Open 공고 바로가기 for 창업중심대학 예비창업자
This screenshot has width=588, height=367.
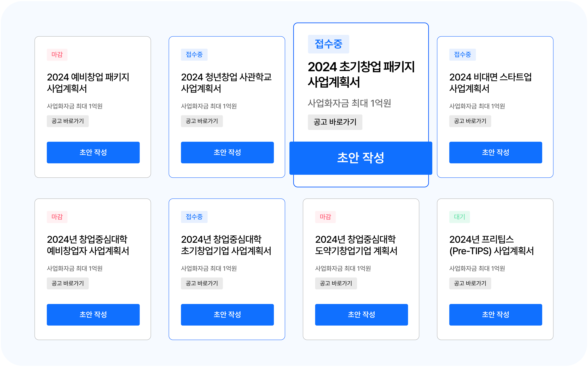point(68,283)
